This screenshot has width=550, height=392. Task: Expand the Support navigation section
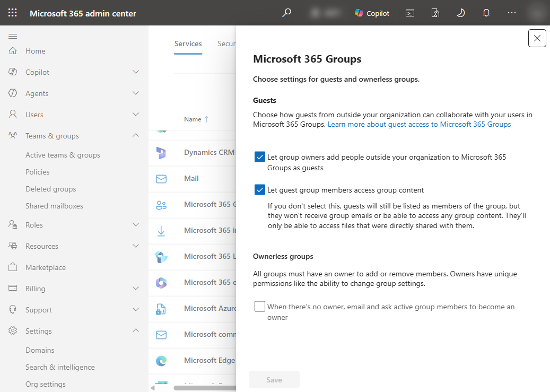(136, 309)
